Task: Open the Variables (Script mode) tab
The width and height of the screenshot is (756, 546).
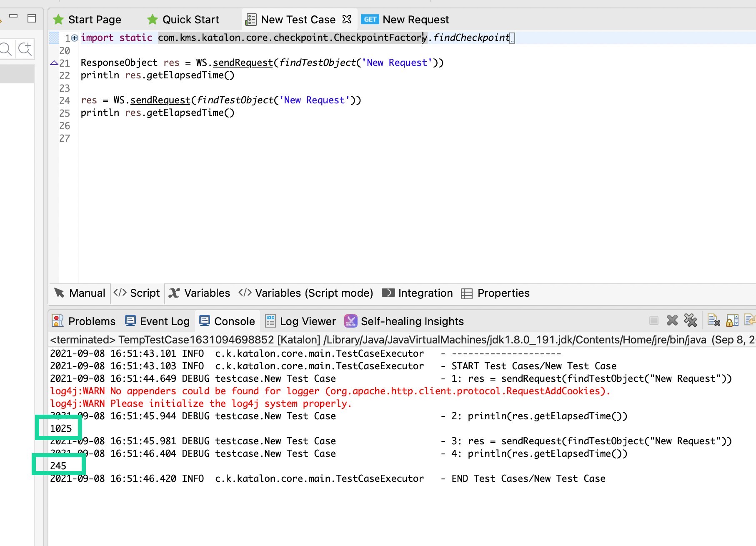Action: [306, 293]
